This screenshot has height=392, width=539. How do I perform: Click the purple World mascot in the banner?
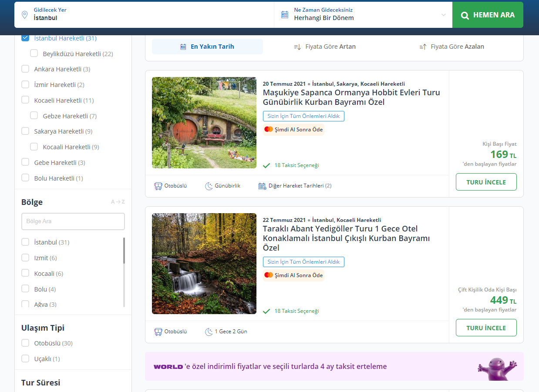pyautogui.click(x=497, y=369)
